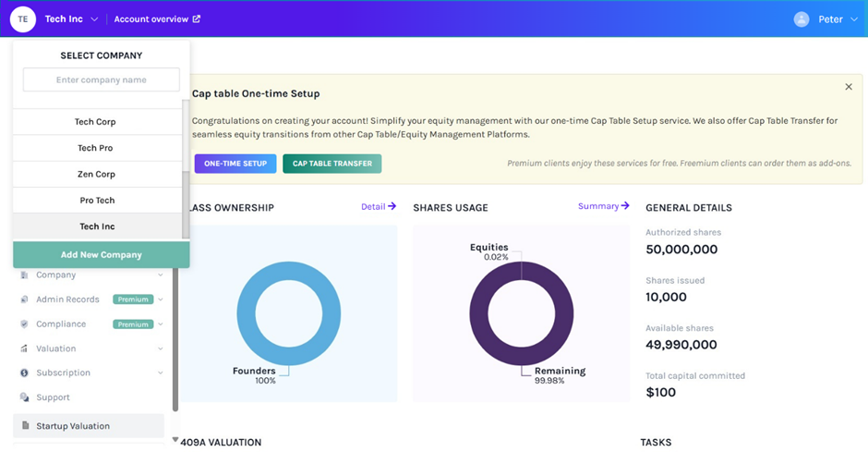
Task: Click the Support chat icon
Action: 24,397
